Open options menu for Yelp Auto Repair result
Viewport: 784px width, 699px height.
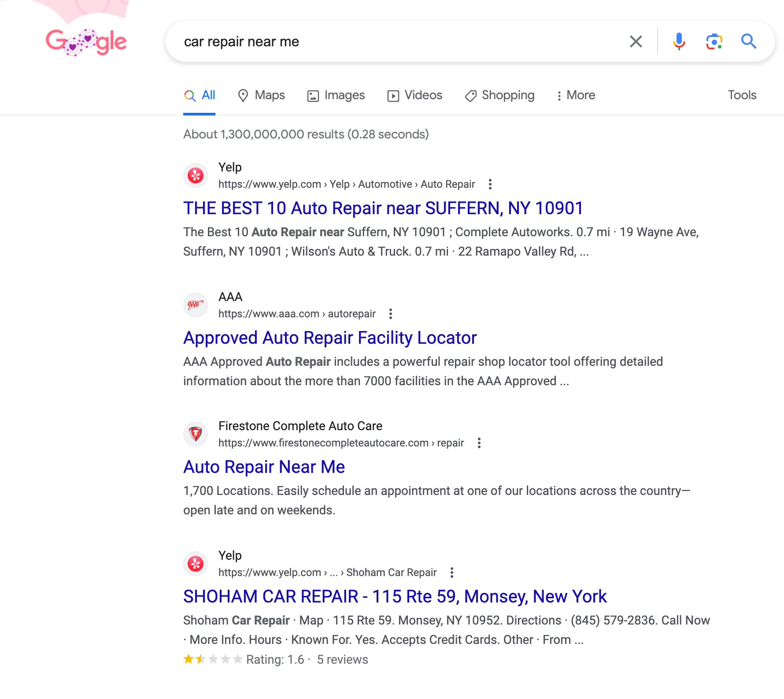(490, 184)
